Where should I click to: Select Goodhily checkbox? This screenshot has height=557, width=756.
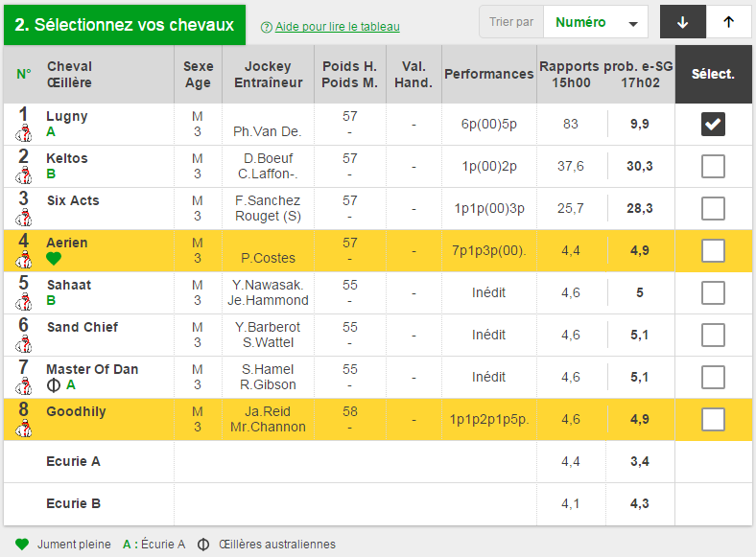tap(713, 419)
